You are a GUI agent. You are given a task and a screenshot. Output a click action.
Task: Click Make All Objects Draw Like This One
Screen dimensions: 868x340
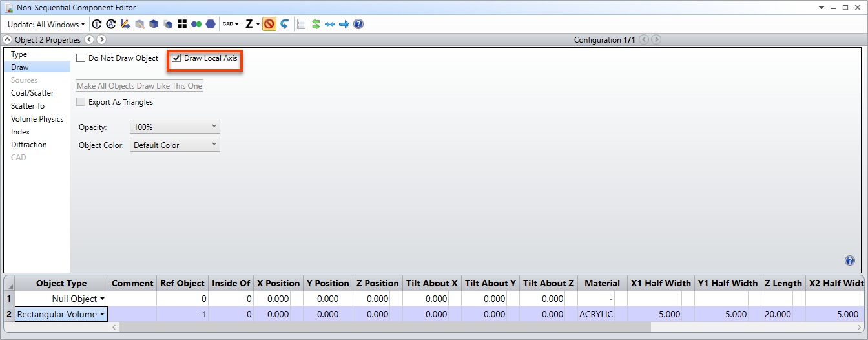[x=139, y=86]
